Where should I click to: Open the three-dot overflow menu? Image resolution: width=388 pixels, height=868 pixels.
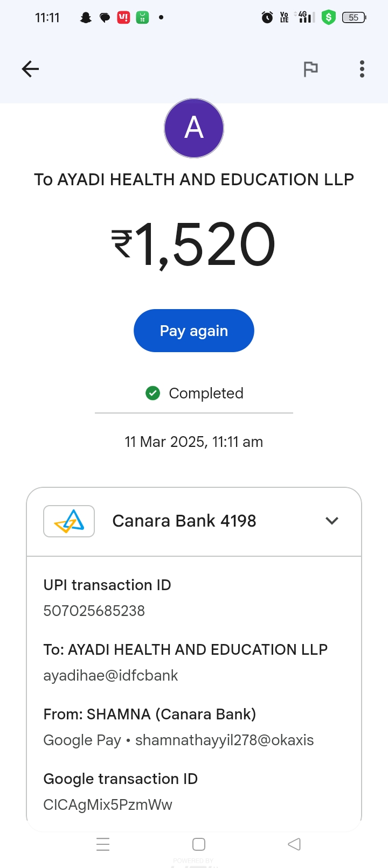(x=362, y=69)
